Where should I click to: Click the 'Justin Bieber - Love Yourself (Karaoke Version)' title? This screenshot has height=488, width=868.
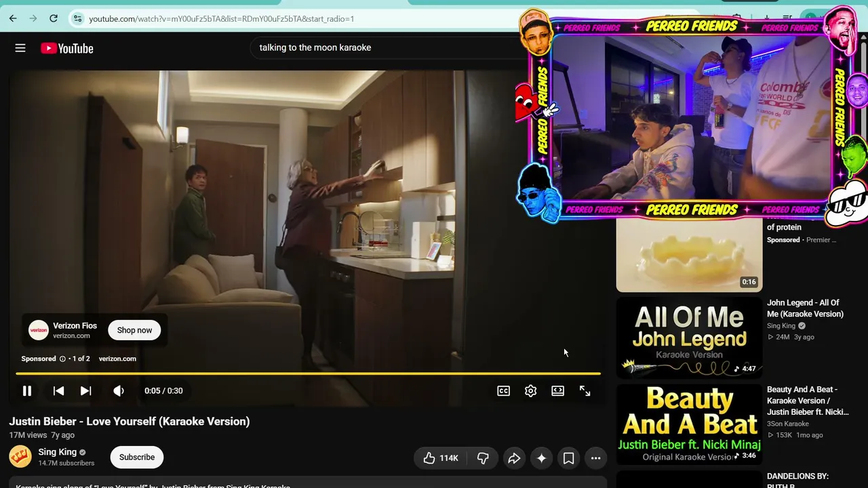pyautogui.click(x=130, y=422)
